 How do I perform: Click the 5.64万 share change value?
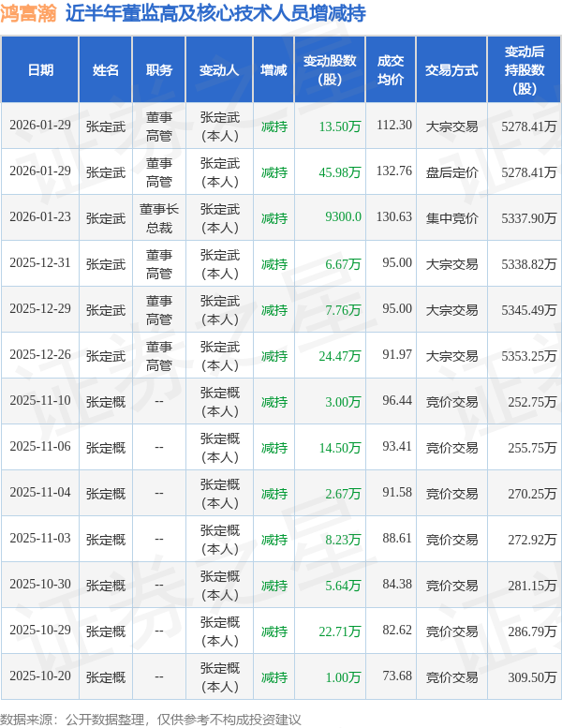[x=343, y=586]
